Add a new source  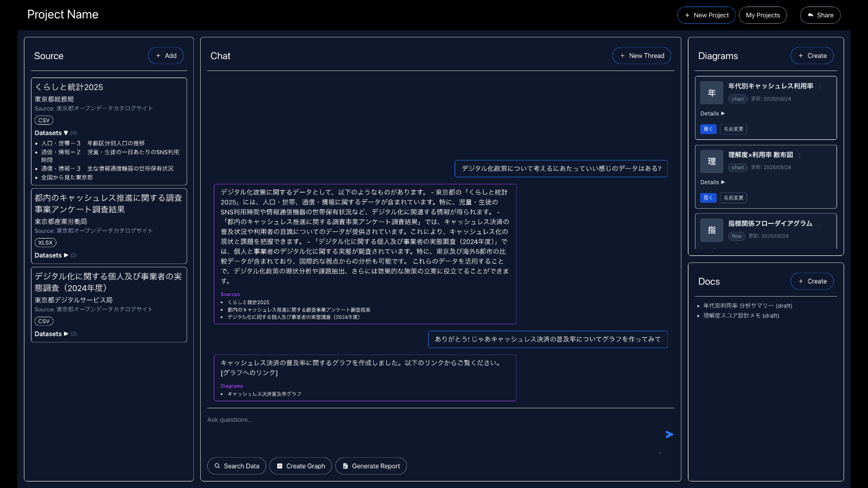coord(166,56)
